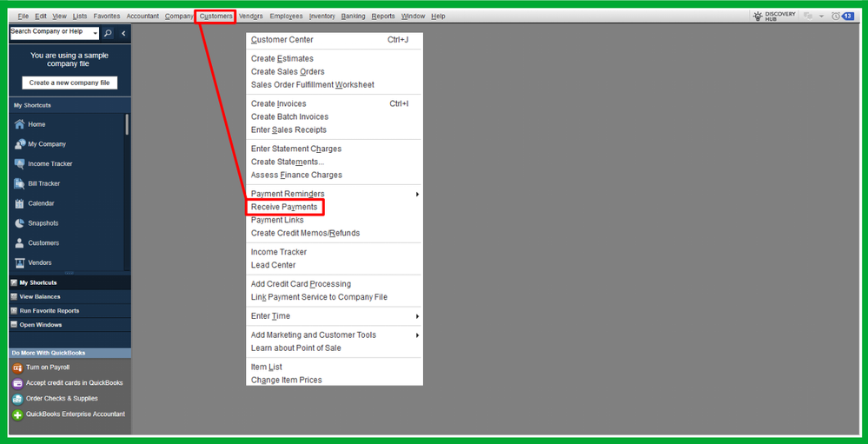Open the Customers shortcut icon in sidebar

19,243
